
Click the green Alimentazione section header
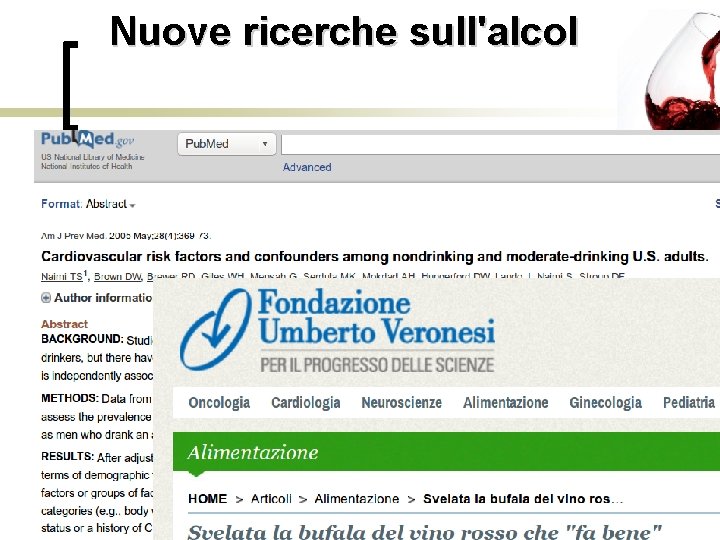(x=446, y=452)
